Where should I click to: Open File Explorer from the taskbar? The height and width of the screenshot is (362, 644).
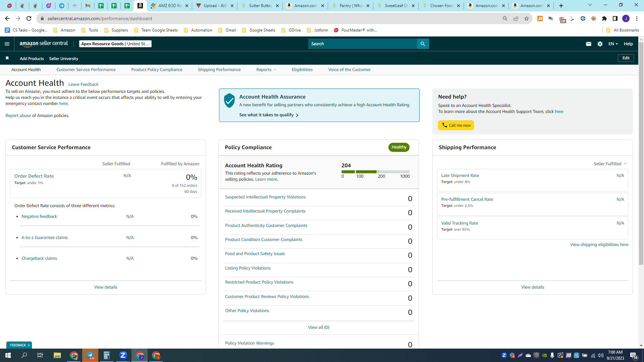[57, 355]
